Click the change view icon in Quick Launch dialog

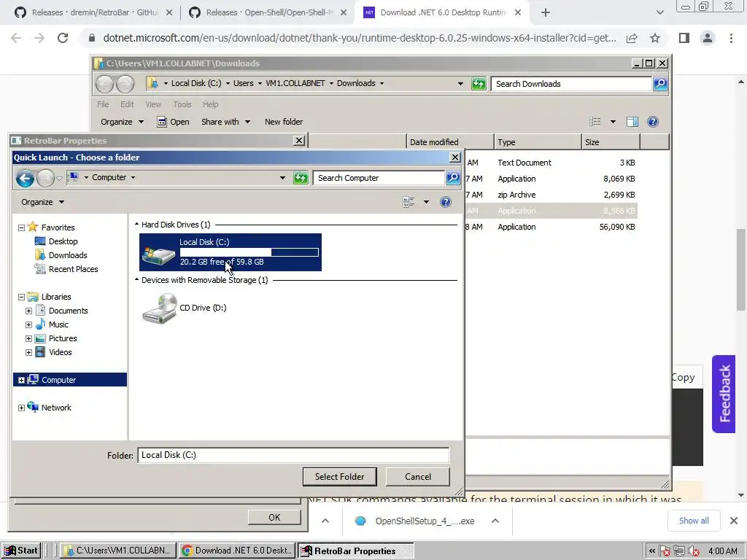(409, 202)
